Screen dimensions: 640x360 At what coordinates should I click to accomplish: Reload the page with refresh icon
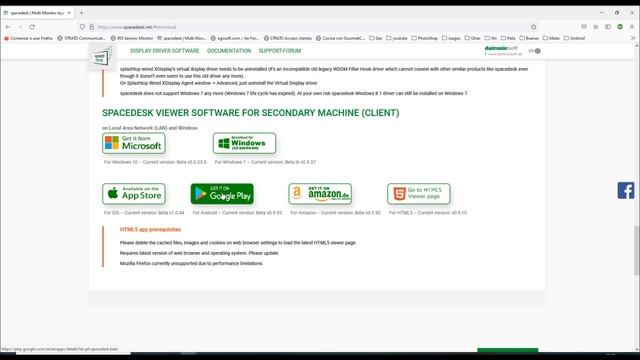[32, 27]
